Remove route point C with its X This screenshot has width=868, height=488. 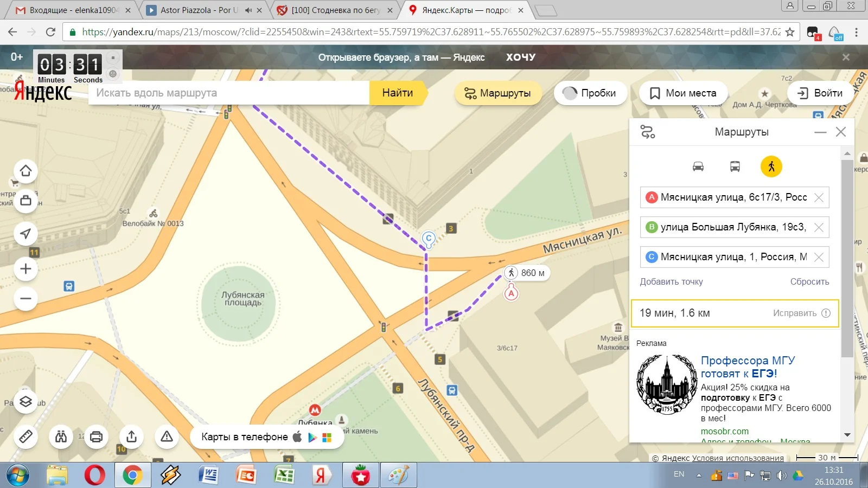click(819, 257)
